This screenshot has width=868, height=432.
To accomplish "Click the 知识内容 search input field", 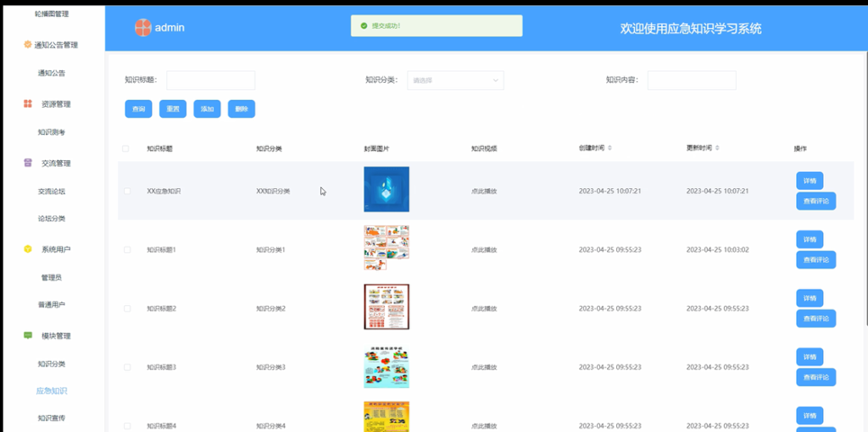I will [692, 80].
